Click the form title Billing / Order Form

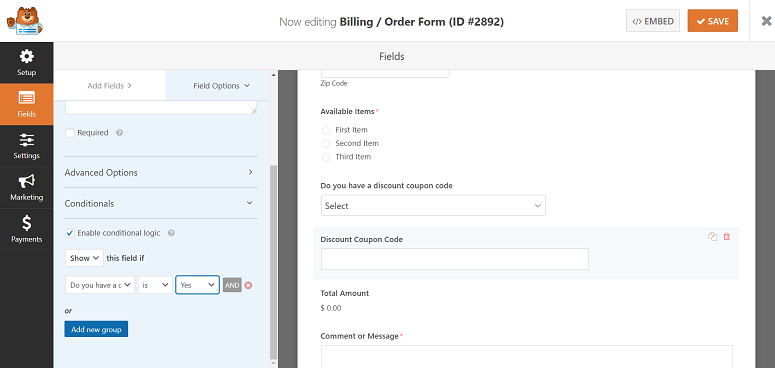click(x=422, y=22)
